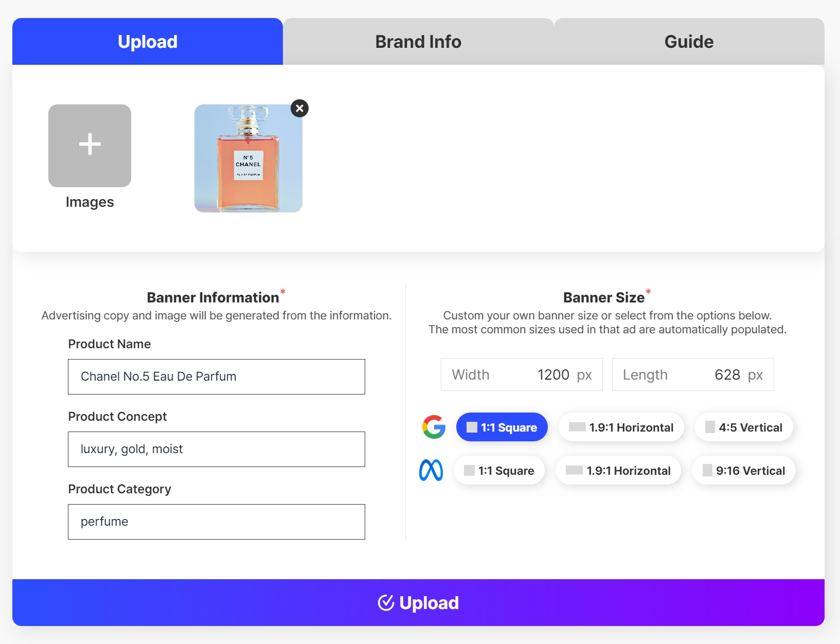Select Google 1.9:1 Horizontal size
The width and height of the screenshot is (840, 644).
621,427
